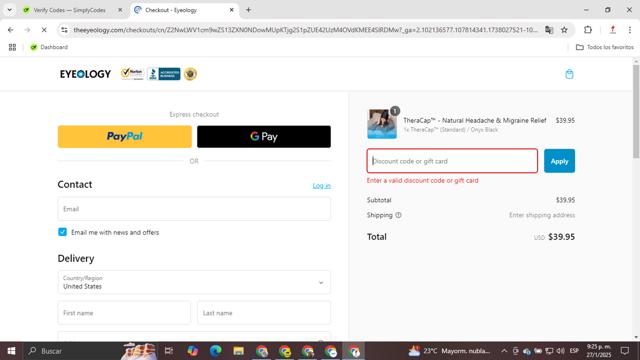The width and height of the screenshot is (640, 360).
Task: Click ESP language indicator
Action: pyautogui.click(x=574, y=351)
